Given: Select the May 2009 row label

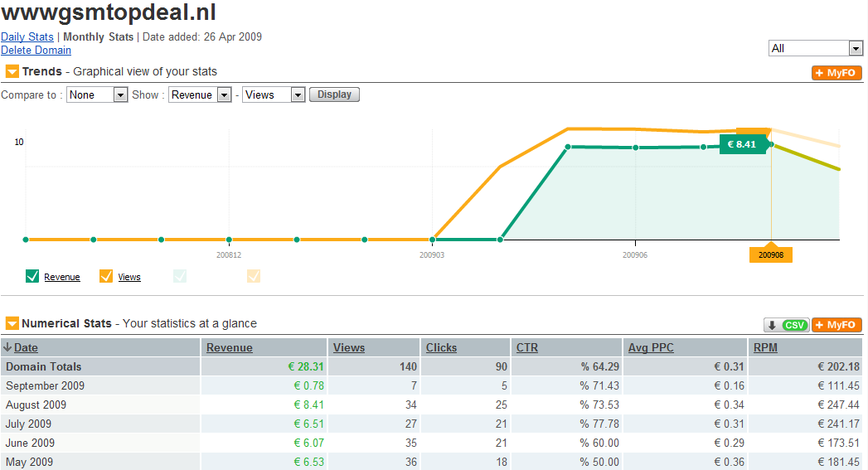Looking at the screenshot, I should point(29,462).
